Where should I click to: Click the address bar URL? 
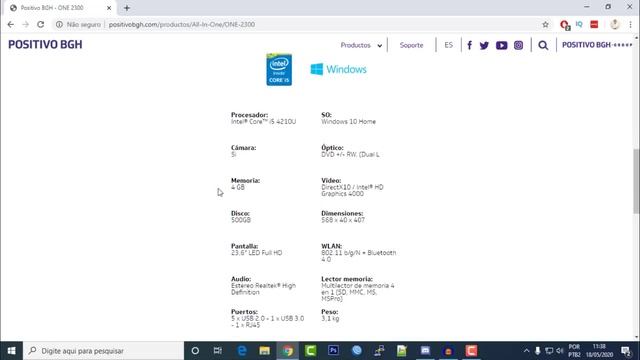point(182,24)
